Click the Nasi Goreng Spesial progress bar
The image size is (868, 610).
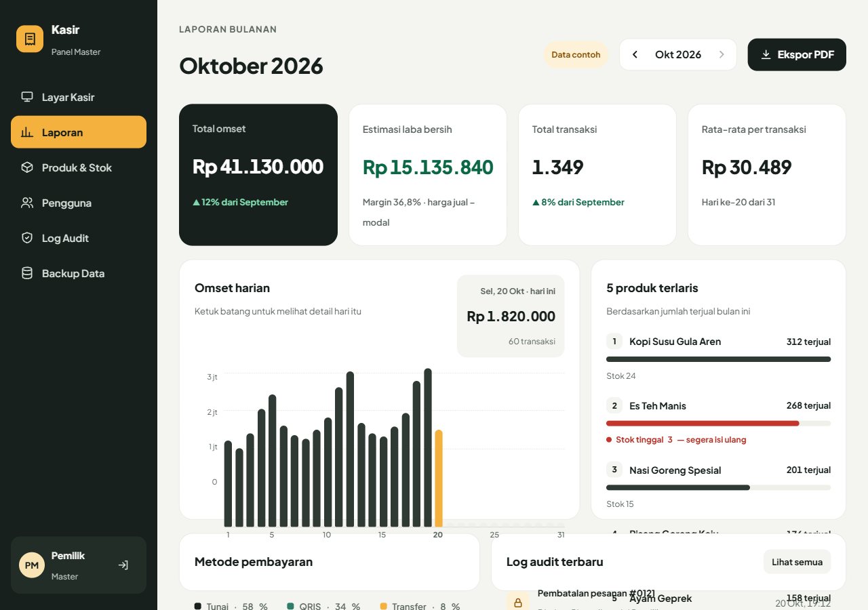(678, 487)
